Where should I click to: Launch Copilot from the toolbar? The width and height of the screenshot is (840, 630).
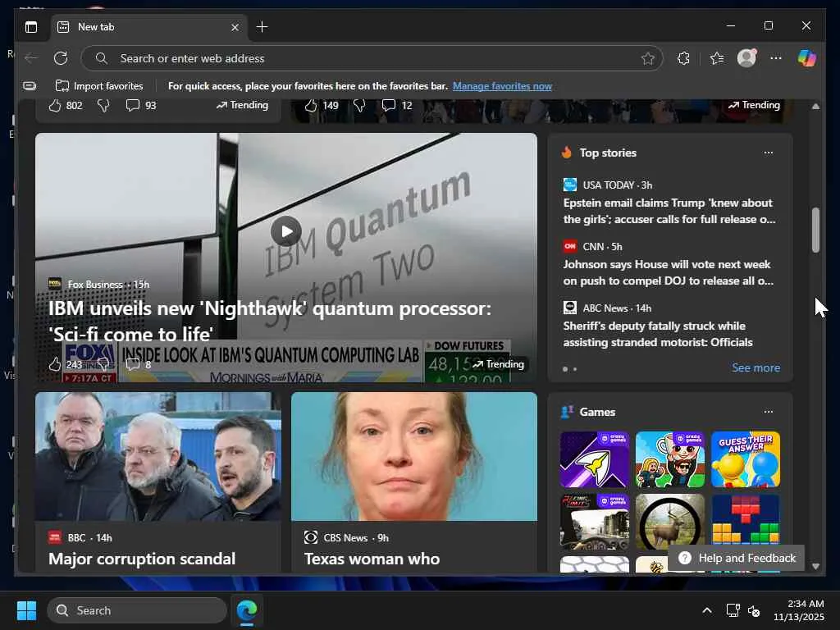pos(807,58)
